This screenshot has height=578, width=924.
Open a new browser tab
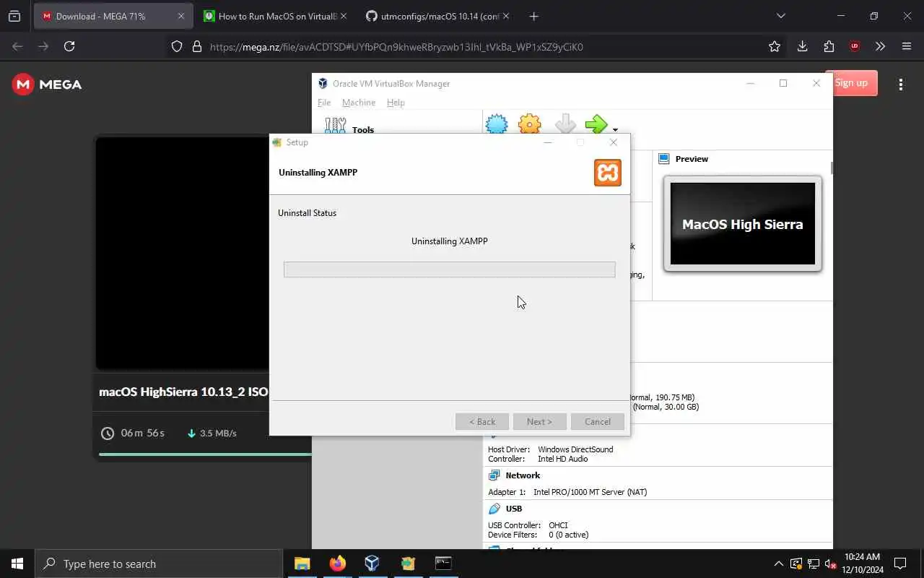(x=533, y=16)
